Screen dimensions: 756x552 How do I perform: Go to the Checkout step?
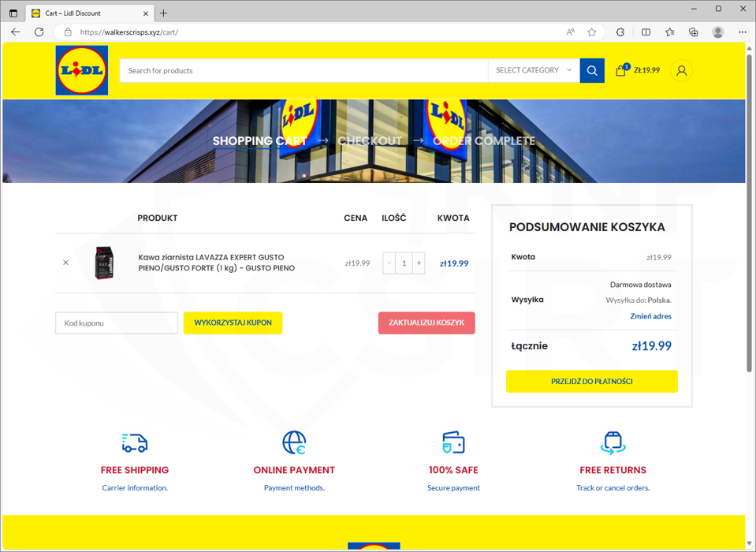tap(370, 141)
